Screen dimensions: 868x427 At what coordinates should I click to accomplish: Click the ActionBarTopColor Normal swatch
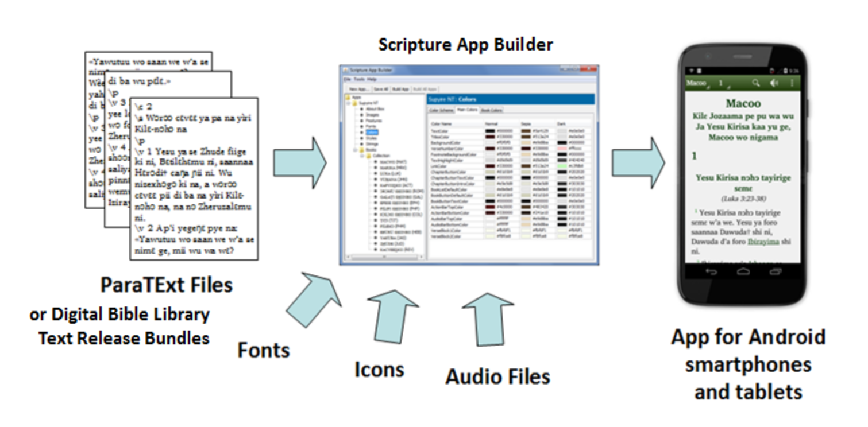[490, 207]
